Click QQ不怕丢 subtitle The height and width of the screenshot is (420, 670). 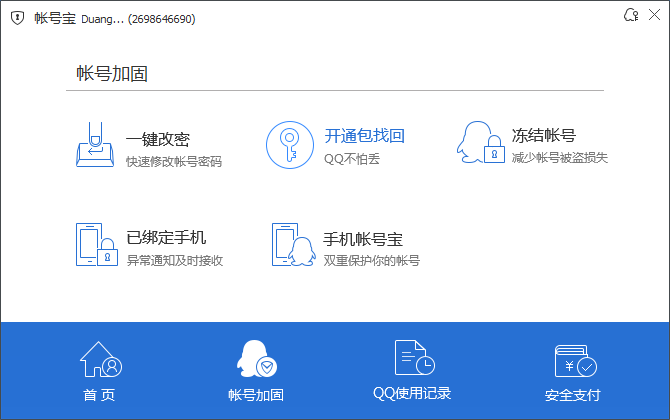(352, 159)
